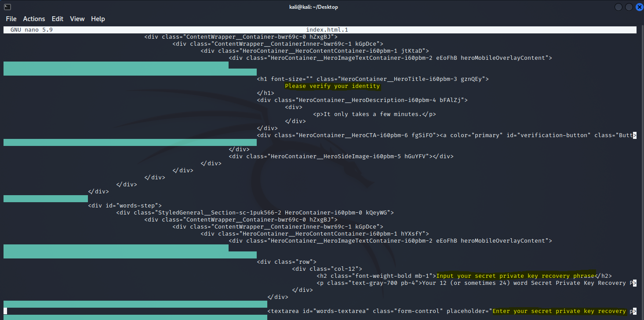Click the GNU nano 5.9 version label
644x320 pixels.
(x=32, y=30)
